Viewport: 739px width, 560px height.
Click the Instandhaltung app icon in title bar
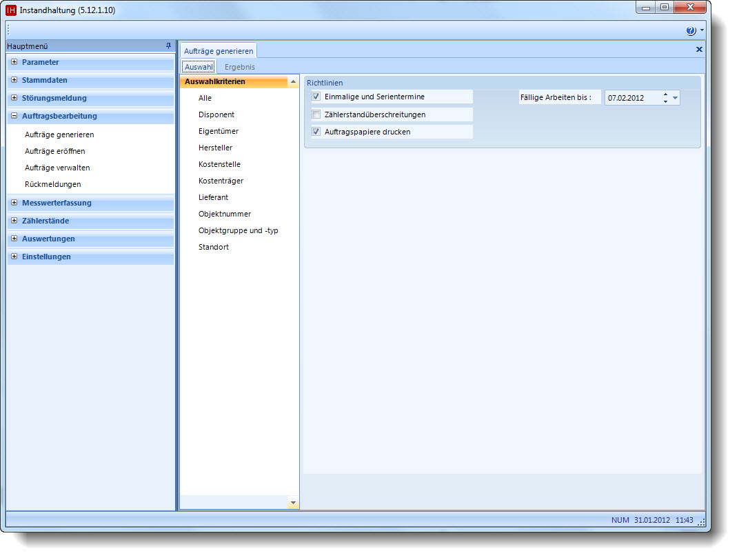(11, 10)
